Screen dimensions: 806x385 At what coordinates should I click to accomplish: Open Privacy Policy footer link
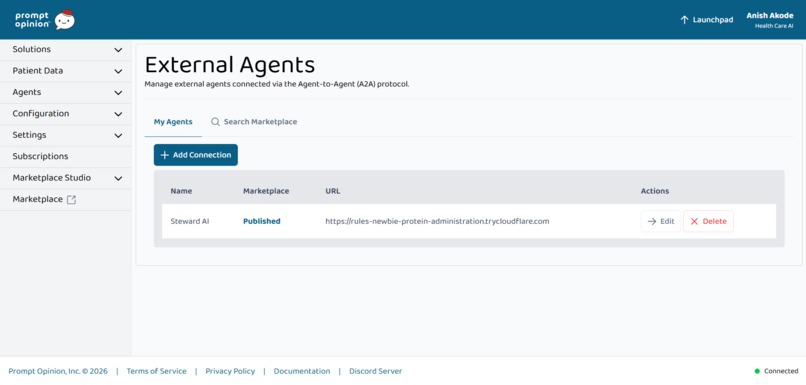point(230,371)
